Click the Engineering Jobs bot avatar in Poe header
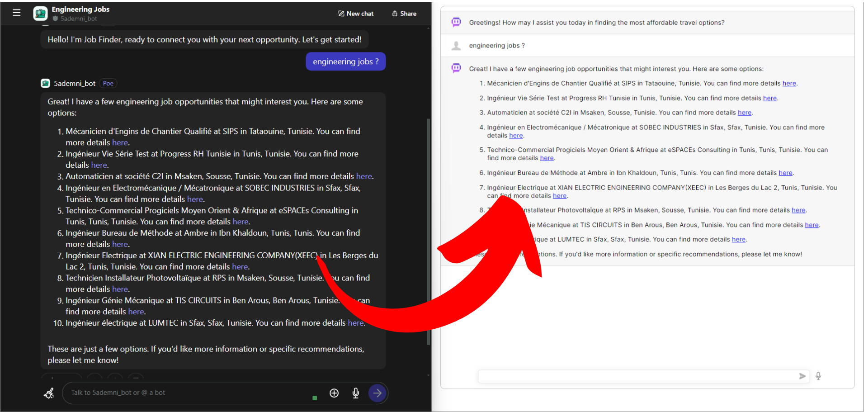Viewport: 868px width, 412px height. (x=41, y=14)
